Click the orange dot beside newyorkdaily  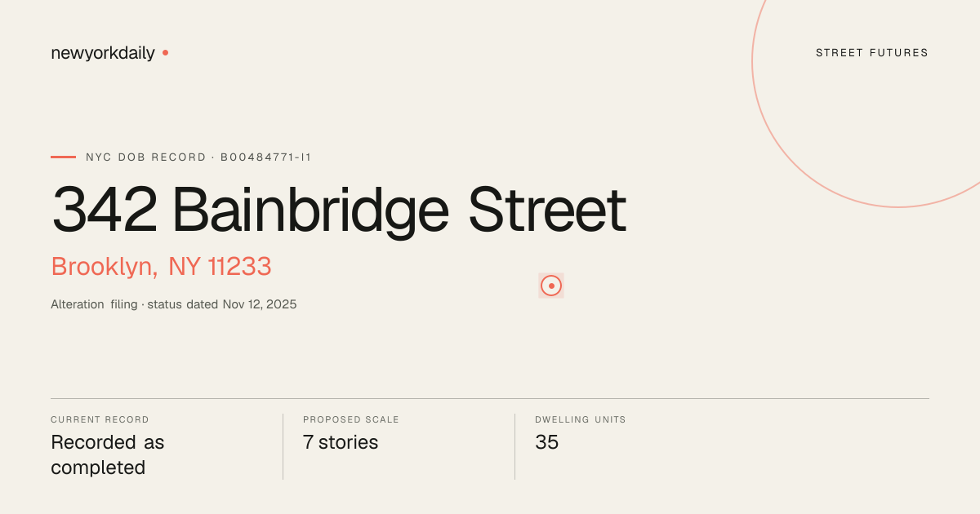(x=165, y=52)
